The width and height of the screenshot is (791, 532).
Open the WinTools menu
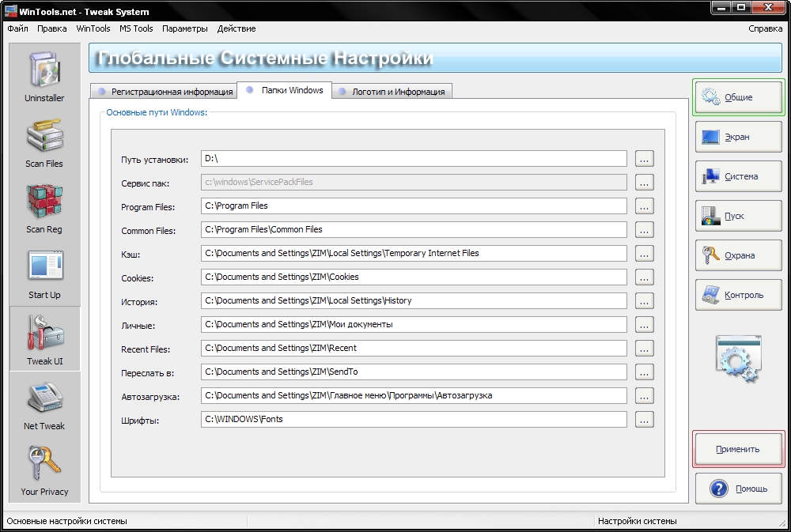(x=93, y=28)
